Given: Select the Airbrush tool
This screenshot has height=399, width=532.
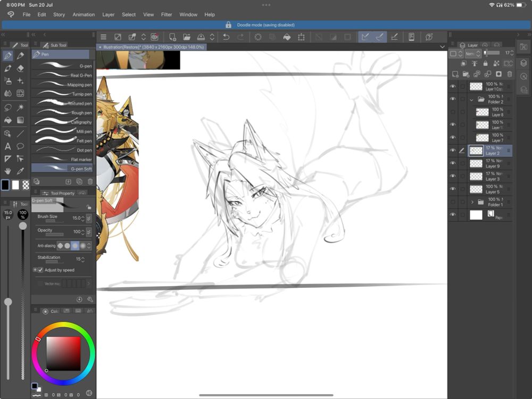Looking at the screenshot, I should (8, 81).
